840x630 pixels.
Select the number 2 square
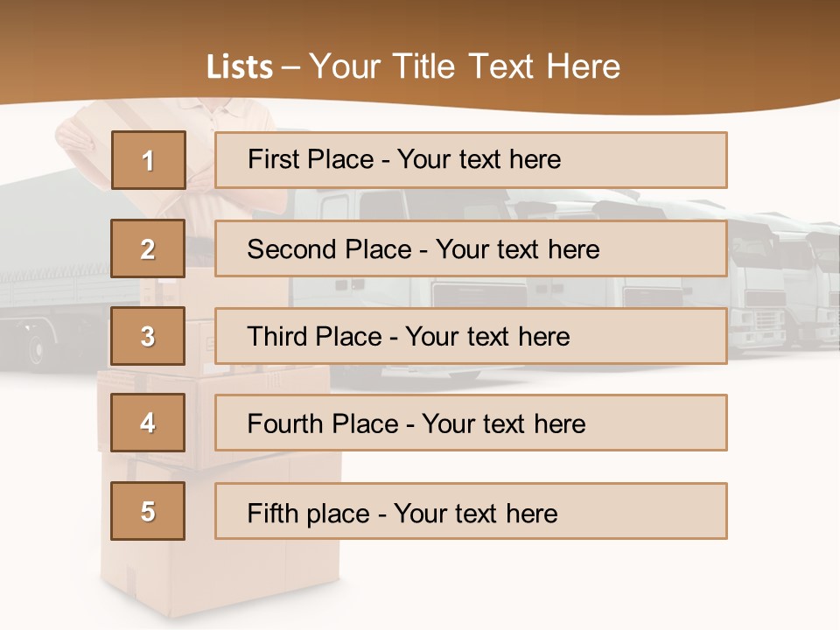[148, 248]
